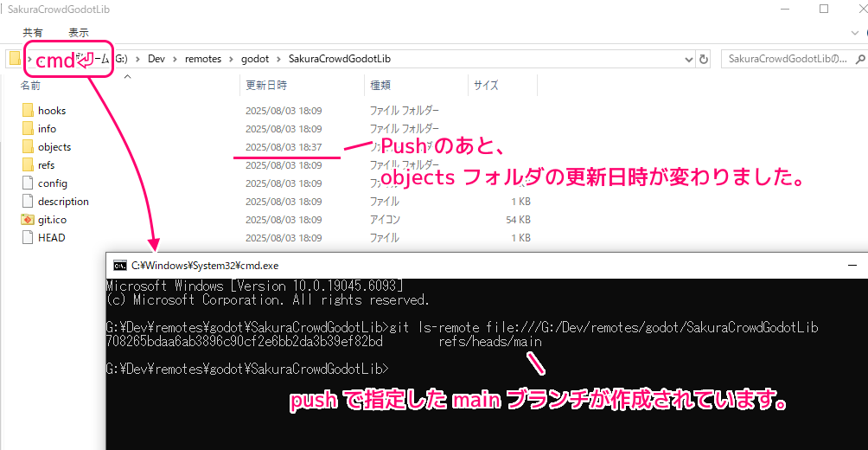Select the HEAD file icon
This screenshot has width=868, height=450.
27,238
